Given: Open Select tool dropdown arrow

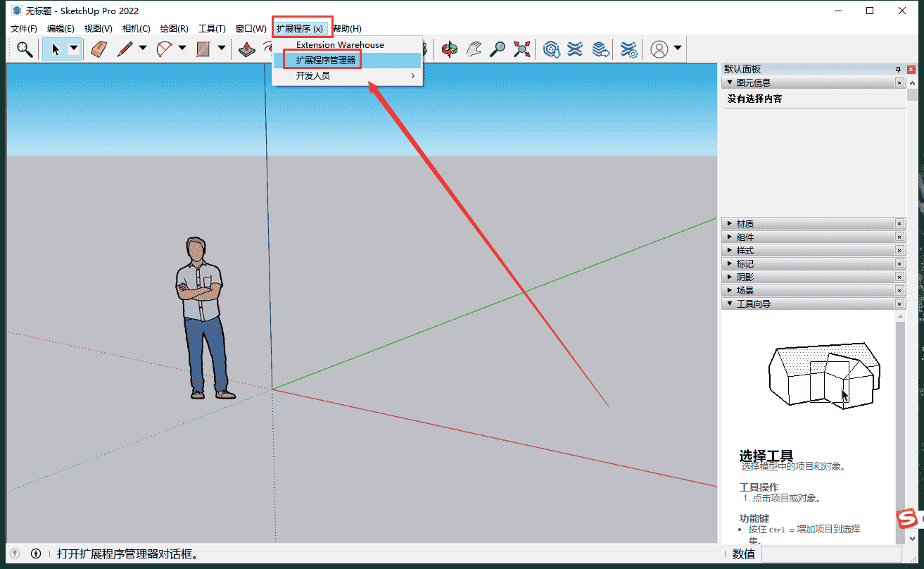Looking at the screenshot, I should click(74, 49).
